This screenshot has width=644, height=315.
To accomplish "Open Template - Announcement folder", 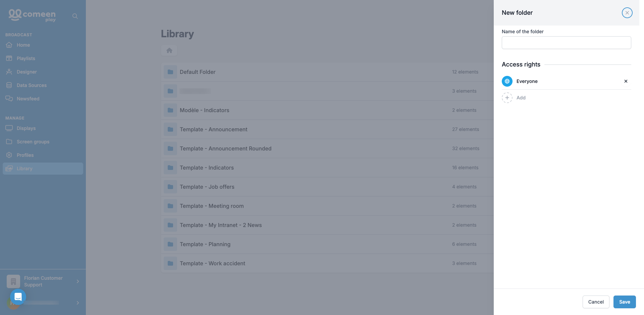I will [x=327, y=129].
